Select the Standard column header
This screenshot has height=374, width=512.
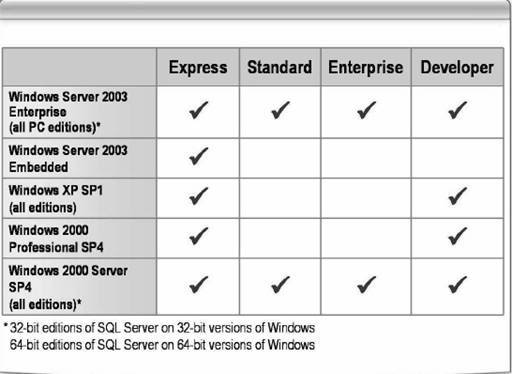280,67
